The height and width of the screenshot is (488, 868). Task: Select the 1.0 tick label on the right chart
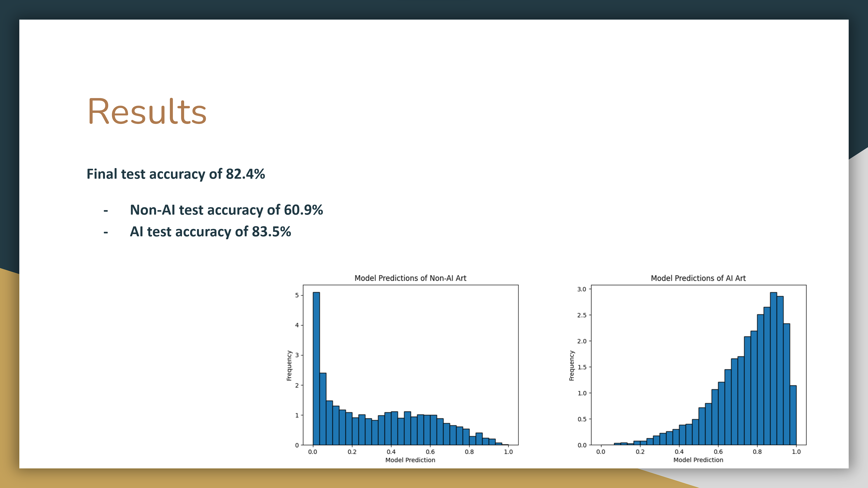pos(797,451)
